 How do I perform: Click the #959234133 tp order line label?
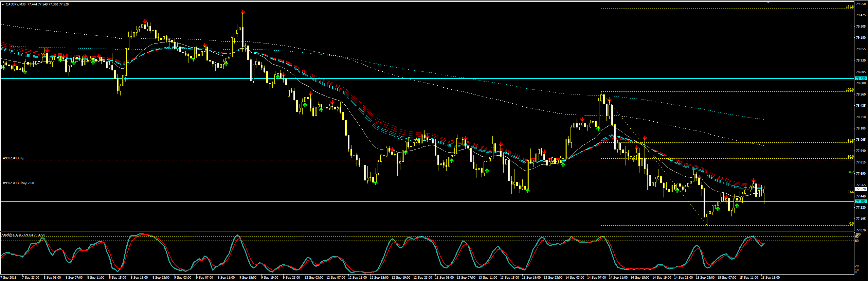[14, 158]
